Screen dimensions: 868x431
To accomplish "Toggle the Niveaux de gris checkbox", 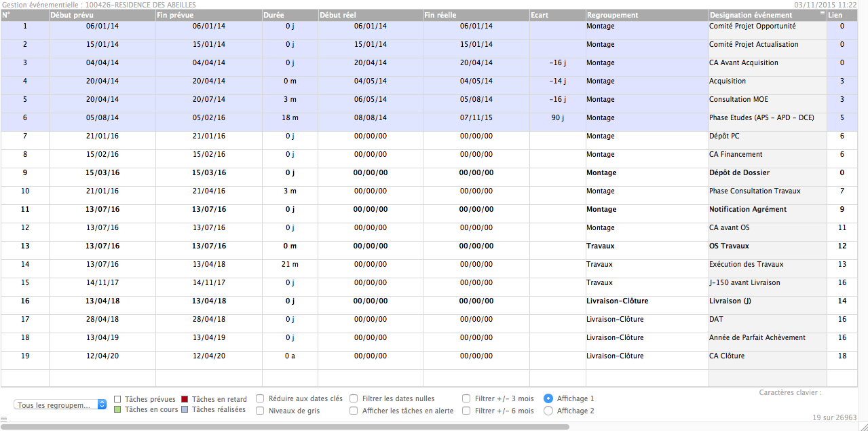I will click(260, 411).
